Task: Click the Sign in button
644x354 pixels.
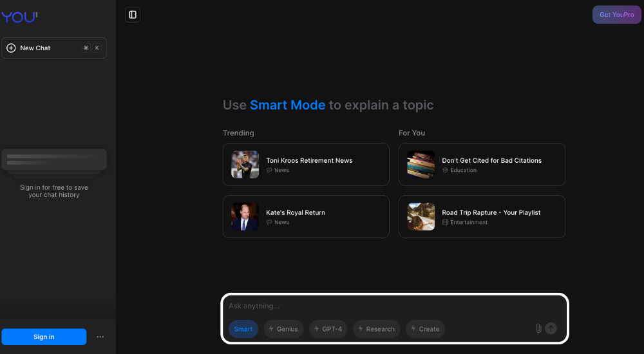Action: [x=44, y=337]
